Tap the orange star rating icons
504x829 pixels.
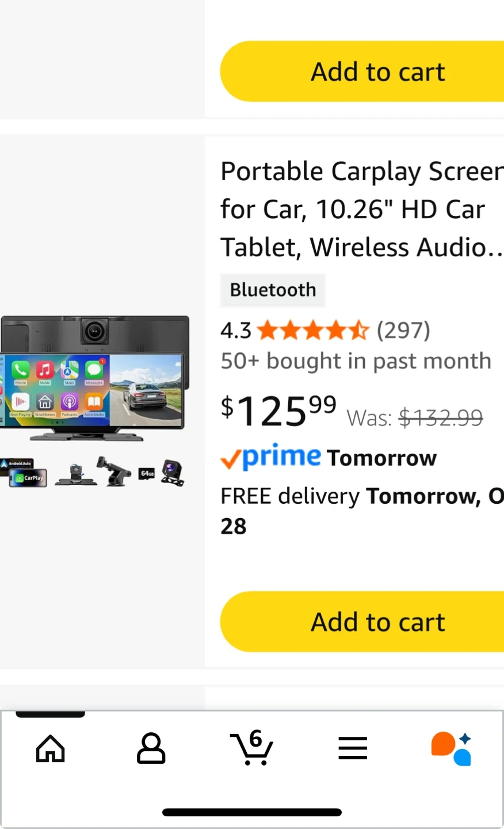(313, 330)
